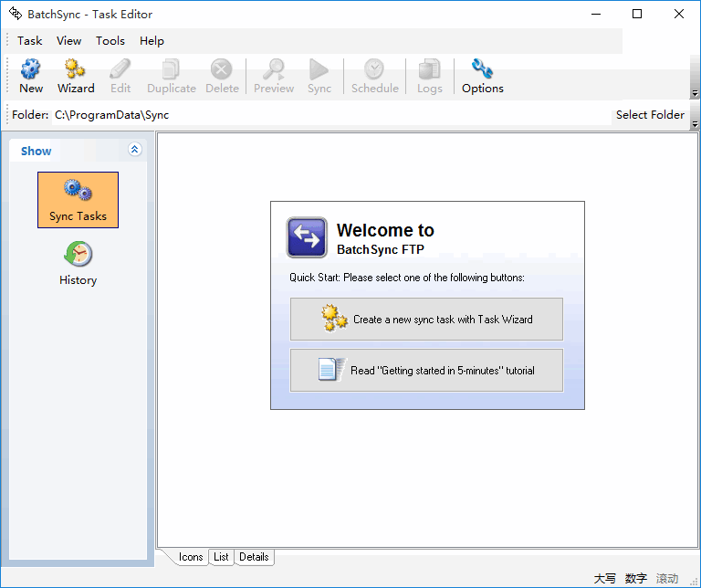Open the Tools menu
The height and width of the screenshot is (588, 701).
110,41
